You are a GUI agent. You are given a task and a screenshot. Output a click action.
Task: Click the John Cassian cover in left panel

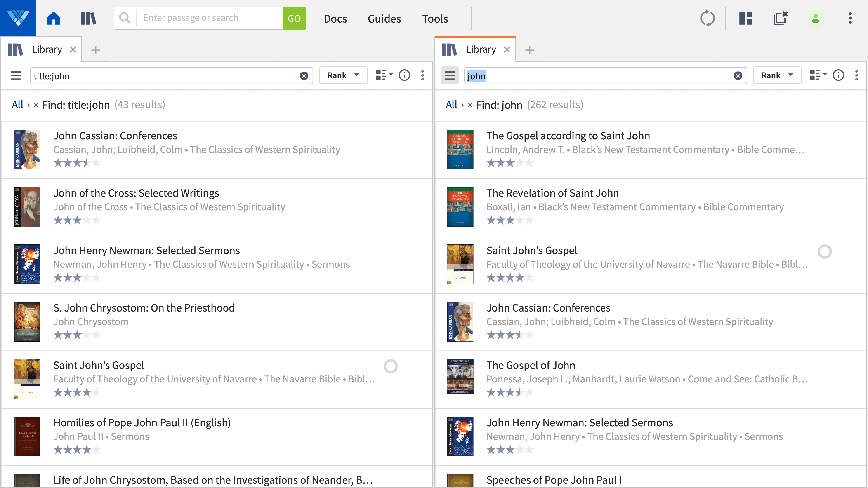point(27,150)
